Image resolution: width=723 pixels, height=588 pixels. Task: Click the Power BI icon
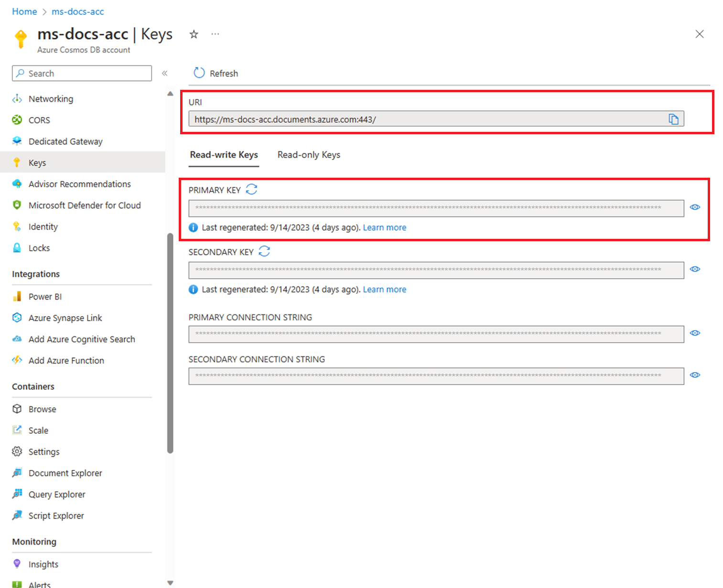click(x=17, y=296)
